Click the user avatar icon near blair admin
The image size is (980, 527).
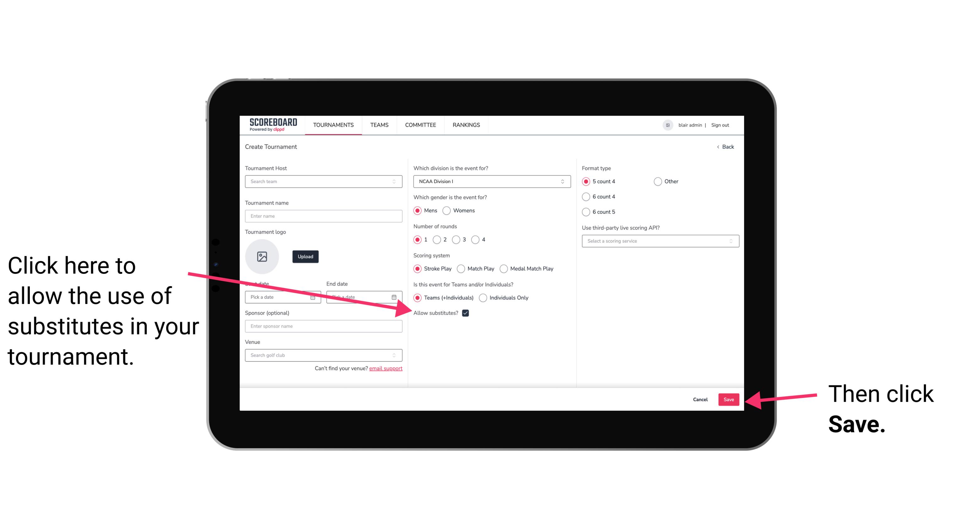(668, 125)
